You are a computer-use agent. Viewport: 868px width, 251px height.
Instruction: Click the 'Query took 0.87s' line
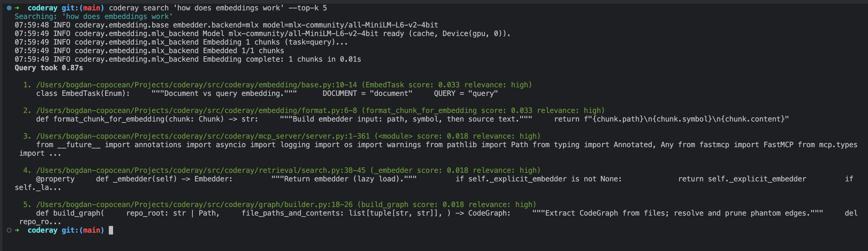[49, 68]
